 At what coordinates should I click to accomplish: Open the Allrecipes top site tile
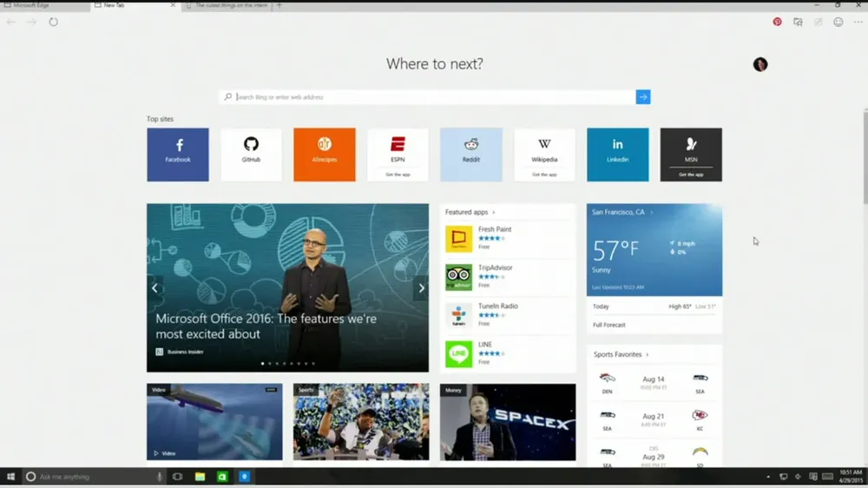[x=325, y=155]
